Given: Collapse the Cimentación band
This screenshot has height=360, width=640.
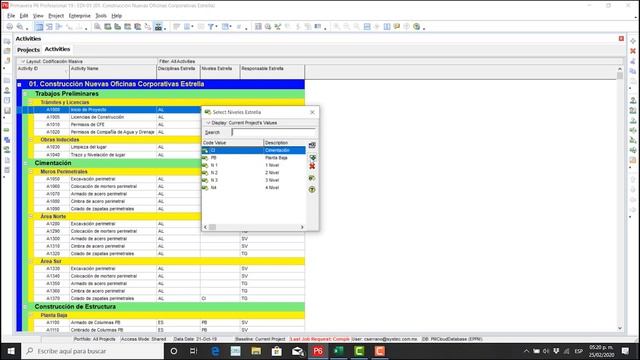Looking at the screenshot, I should [25, 163].
